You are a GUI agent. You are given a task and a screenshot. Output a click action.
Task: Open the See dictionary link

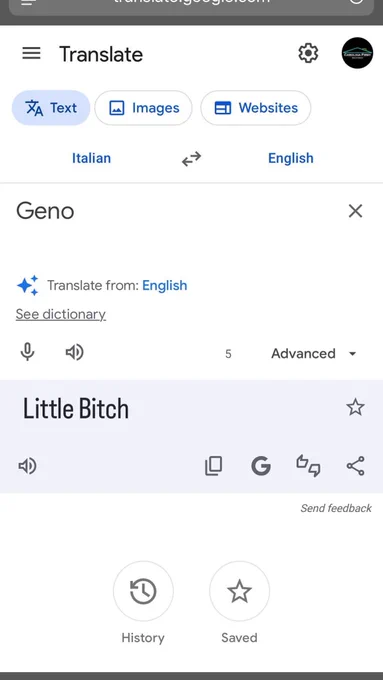(x=61, y=314)
